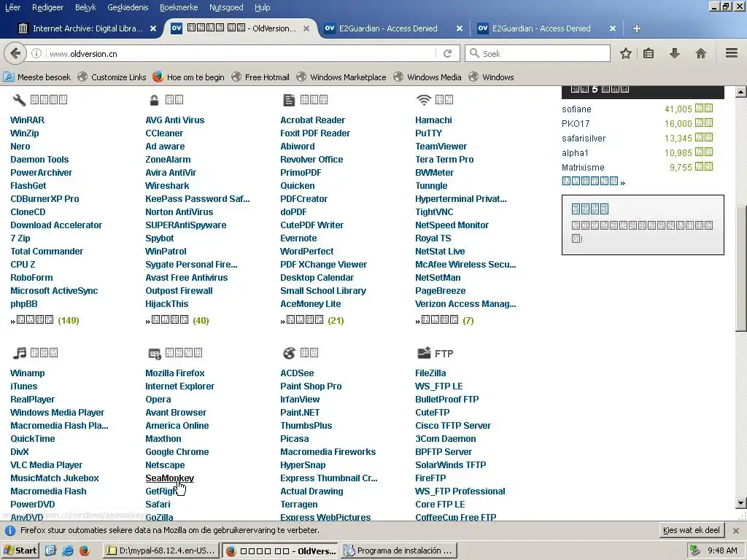This screenshot has width=747, height=560.
Task: Click the scrollbar down arrow
Action: point(741,503)
